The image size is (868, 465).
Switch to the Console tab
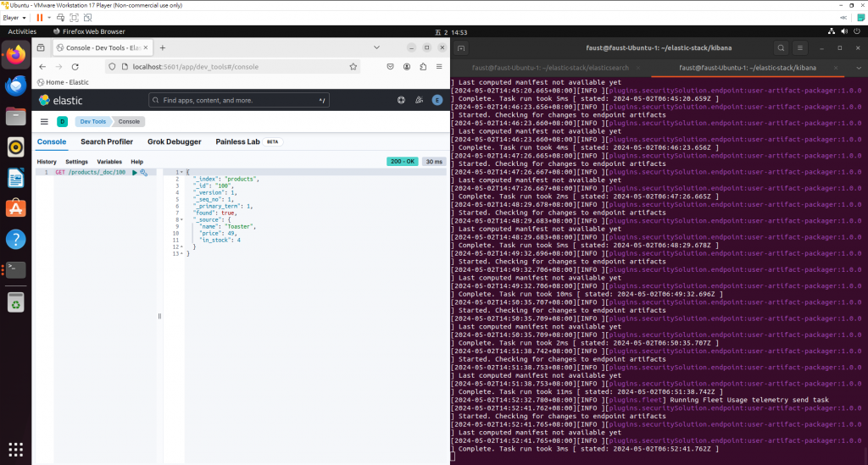pos(52,142)
